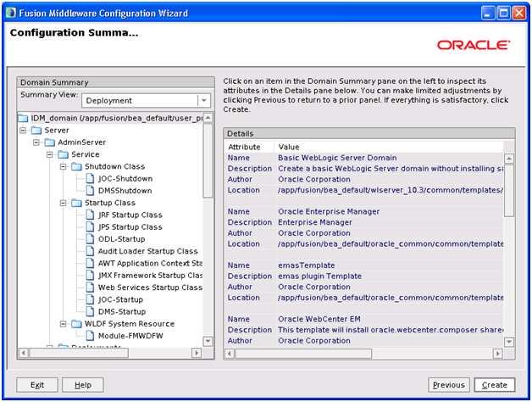Click the JMX Framework Startup document icon

click(x=90, y=276)
